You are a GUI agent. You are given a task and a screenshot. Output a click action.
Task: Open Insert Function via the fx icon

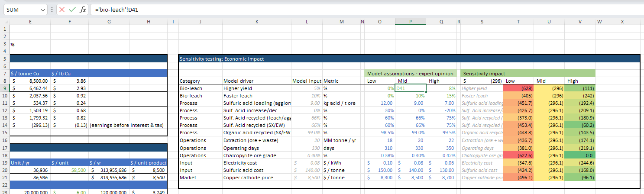(83, 10)
